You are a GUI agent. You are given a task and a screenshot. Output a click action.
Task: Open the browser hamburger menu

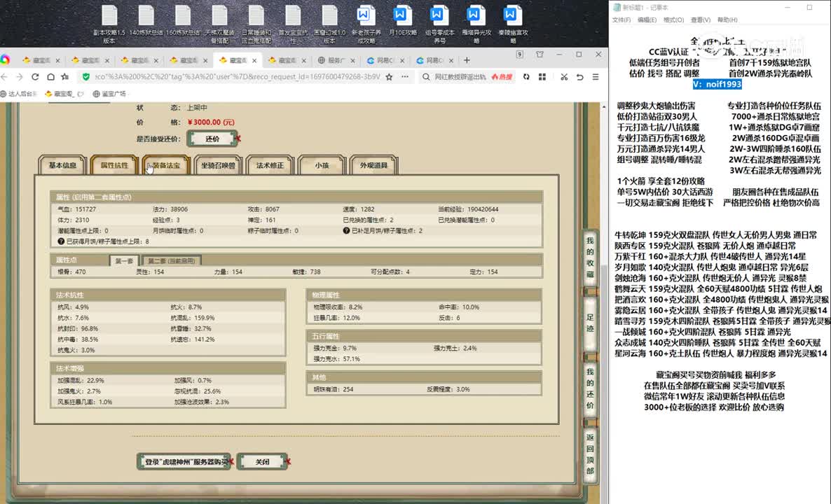(596, 77)
